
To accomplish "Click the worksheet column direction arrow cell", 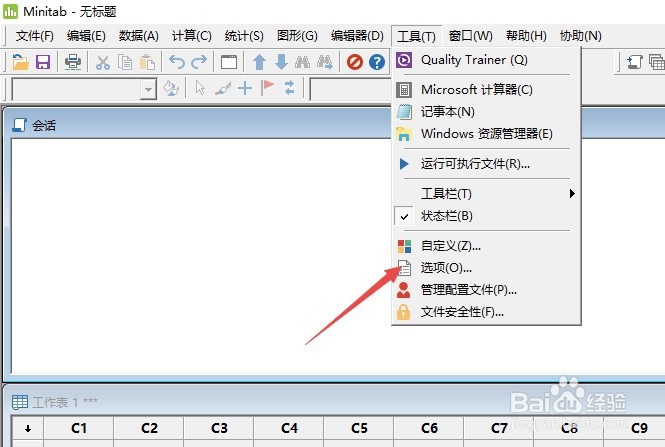I will [28, 428].
